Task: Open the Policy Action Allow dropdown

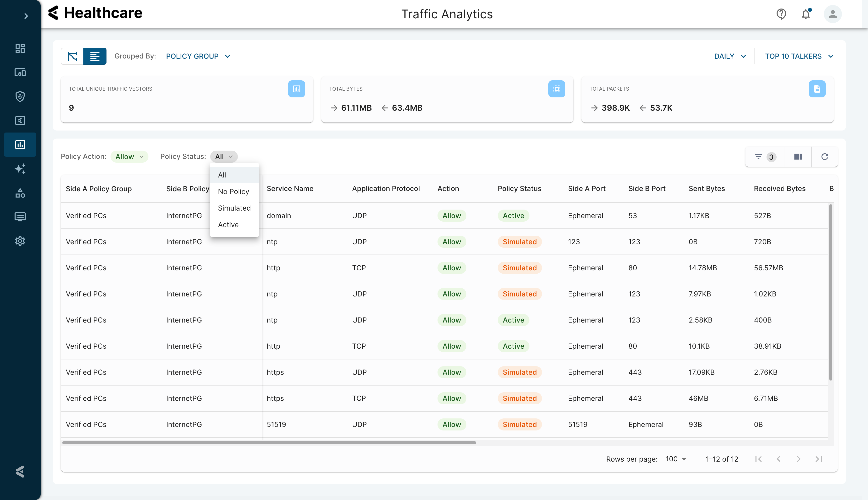Action: pyautogui.click(x=129, y=157)
